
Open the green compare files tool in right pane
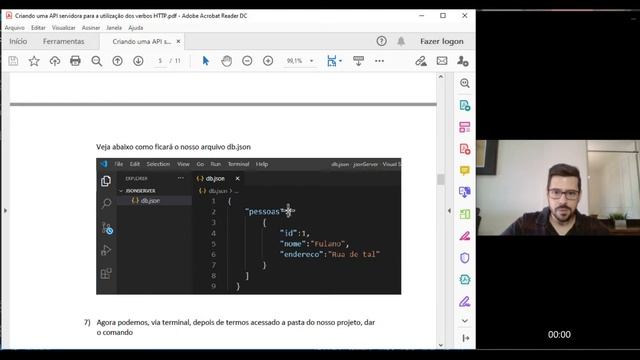[x=464, y=214]
